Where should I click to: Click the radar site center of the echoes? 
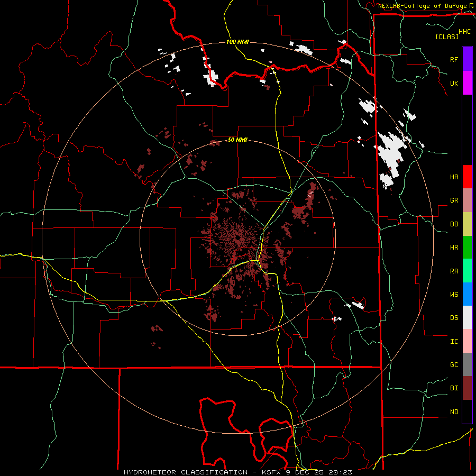(x=237, y=237)
